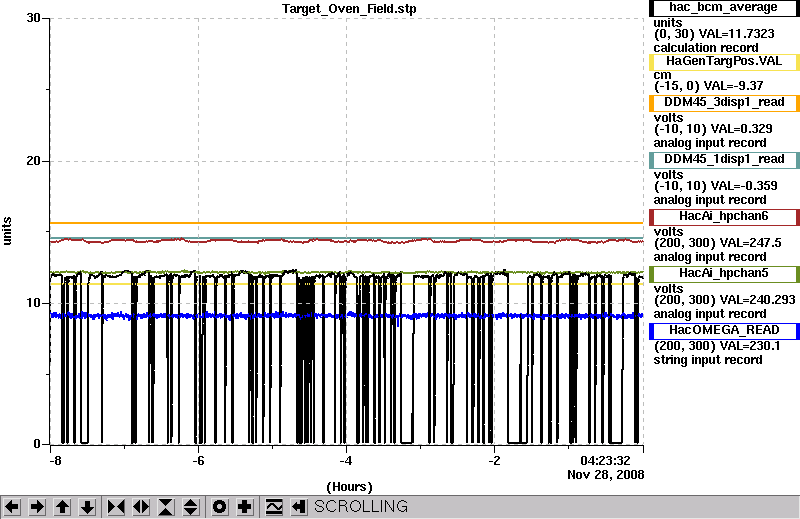Click the vertical hourglass zoom-in icon

pyautogui.click(x=166, y=507)
